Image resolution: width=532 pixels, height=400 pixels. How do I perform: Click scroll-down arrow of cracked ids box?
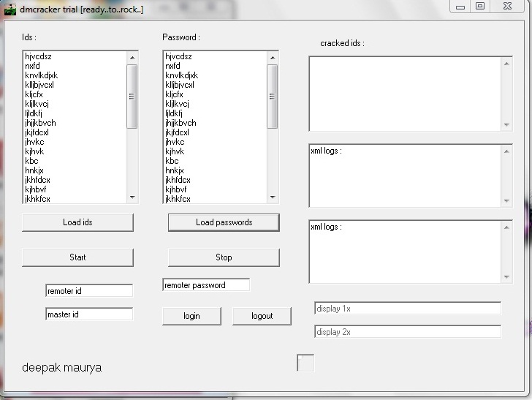506,124
